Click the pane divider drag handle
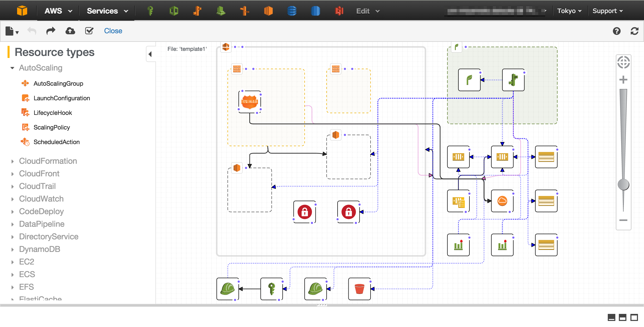The height and width of the screenshot is (327, 644). (322, 305)
